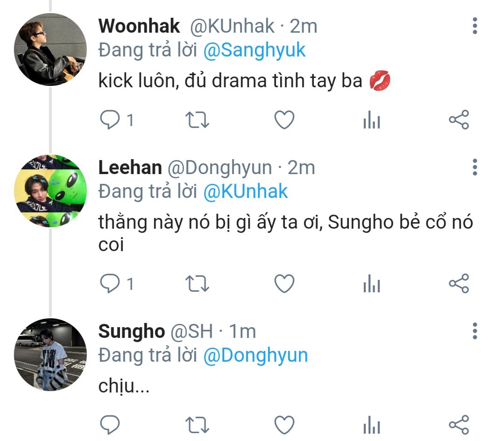The height and width of the screenshot is (441, 504).
Task: Open the @KUnhak reply mention link
Action: pyautogui.click(x=246, y=191)
